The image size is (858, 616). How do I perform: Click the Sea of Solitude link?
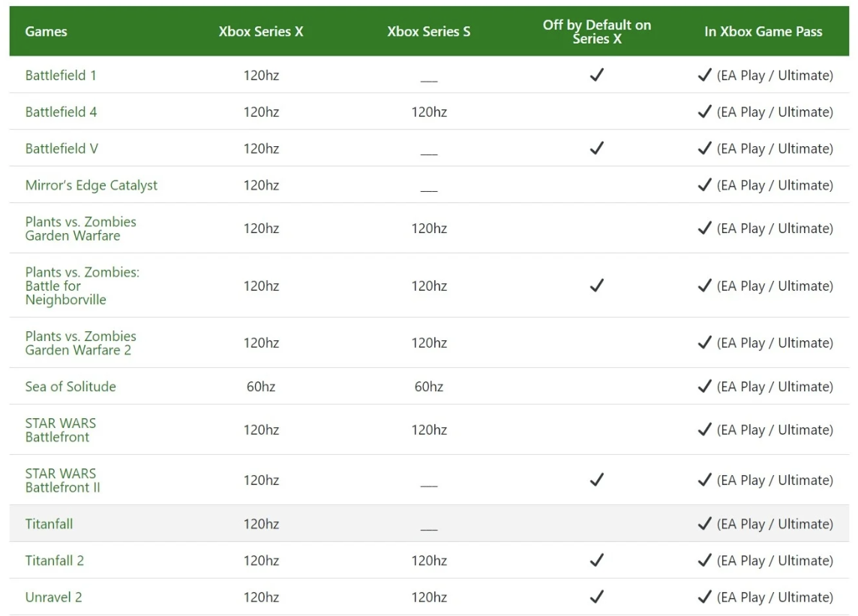[70, 387]
